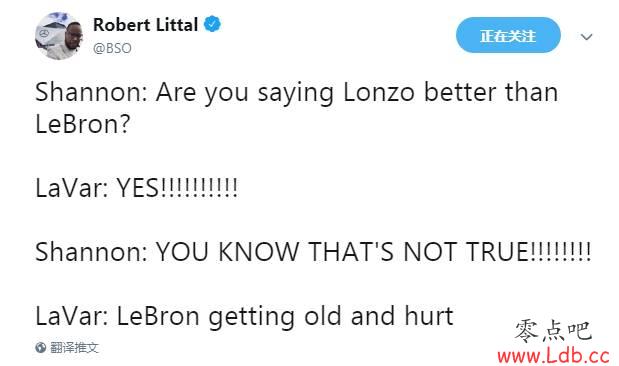Click the "LaVar:" label before YES
Screen dimensions: 619x366
click(x=72, y=188)
